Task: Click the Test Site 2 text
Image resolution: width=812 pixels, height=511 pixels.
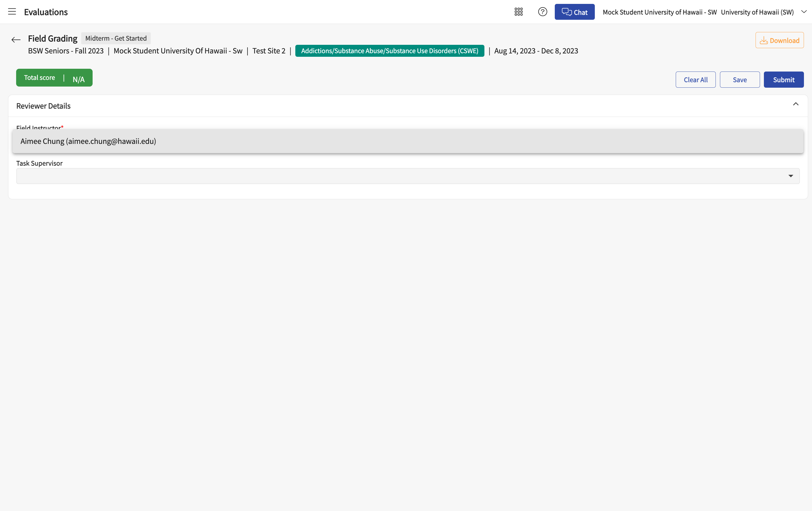Action: (269, 51)
